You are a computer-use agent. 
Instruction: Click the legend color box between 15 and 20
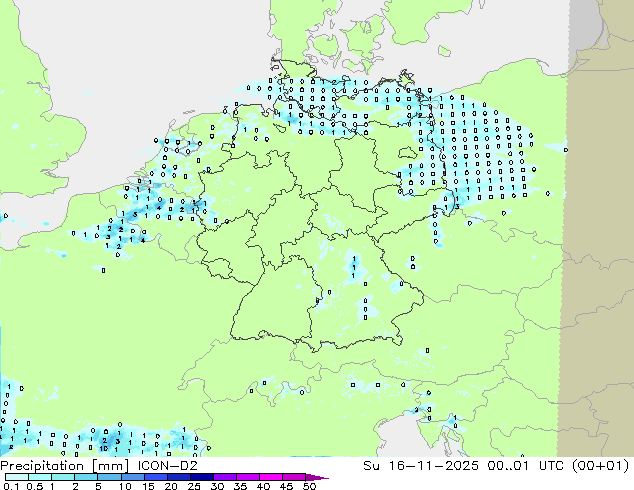point(155,477)
